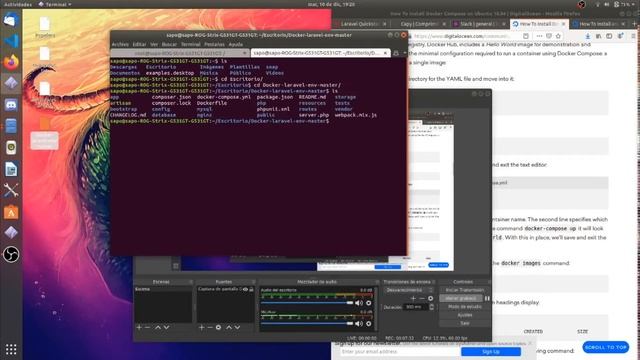This screenshot has width=640, height=360.
Task: Open Buscar menu in terminal
Action: [169, 44]
